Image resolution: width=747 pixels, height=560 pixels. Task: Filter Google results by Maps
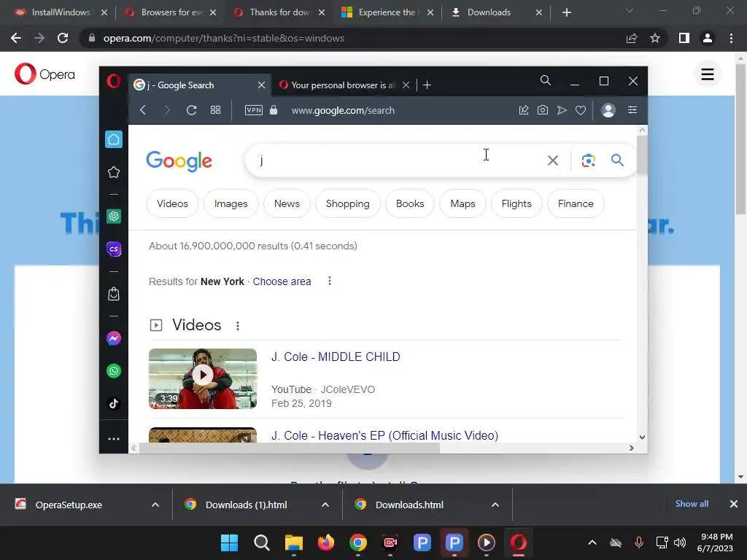pyautogui.click(x=462, y=203)
